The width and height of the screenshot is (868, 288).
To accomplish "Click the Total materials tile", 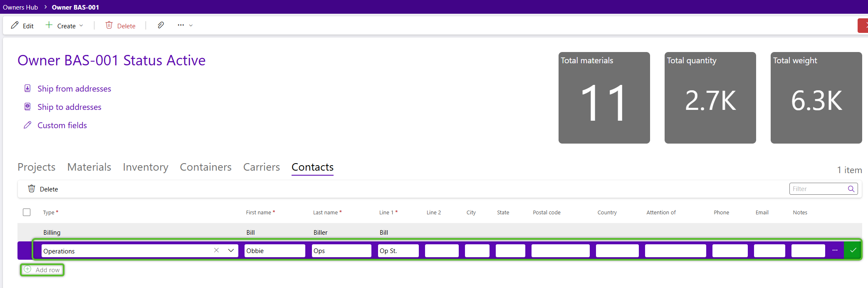I will tap(604, 98).
